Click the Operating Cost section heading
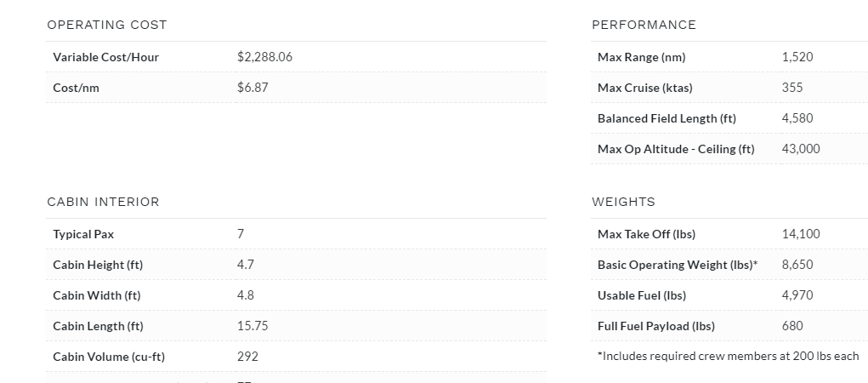868x383 pixels. tap(107, 25)
